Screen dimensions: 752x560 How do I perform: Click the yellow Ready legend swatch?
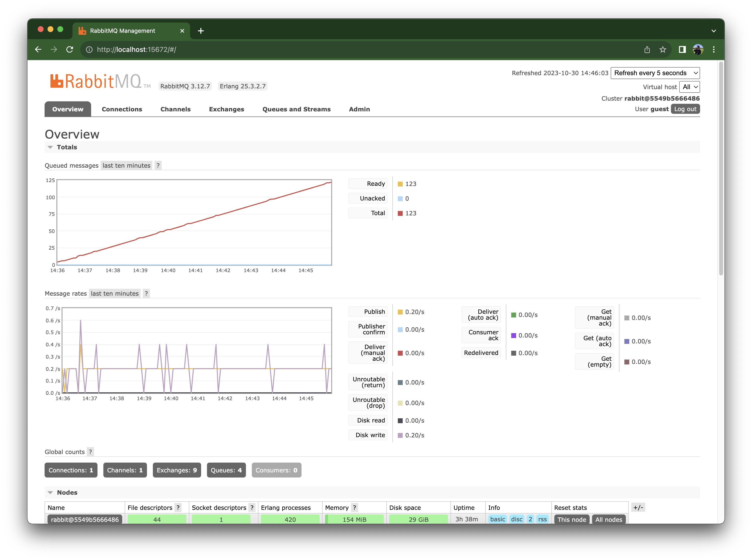click(x=400, y=184)
